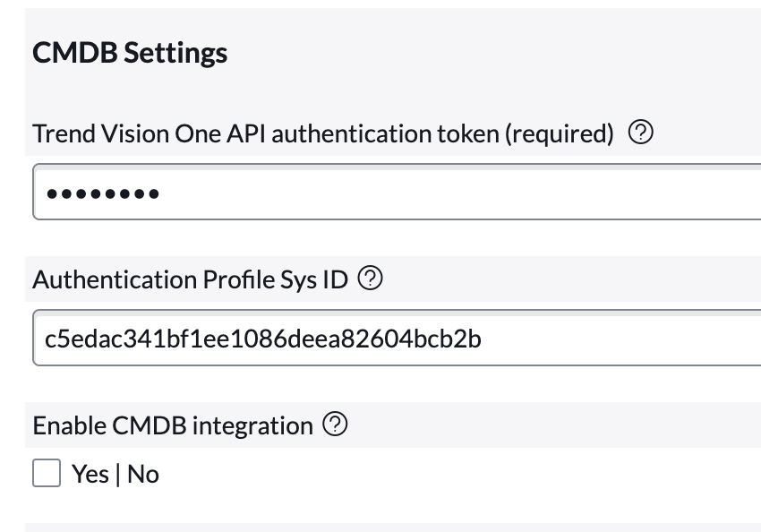Click the 'Yes | No' label text

pyautogui.click(x=113, y=473)
